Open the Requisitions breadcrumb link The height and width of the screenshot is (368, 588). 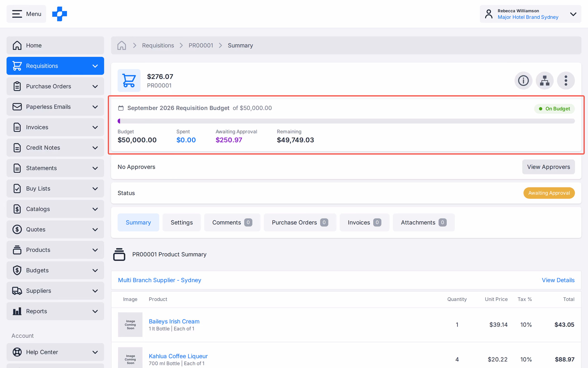158,46
